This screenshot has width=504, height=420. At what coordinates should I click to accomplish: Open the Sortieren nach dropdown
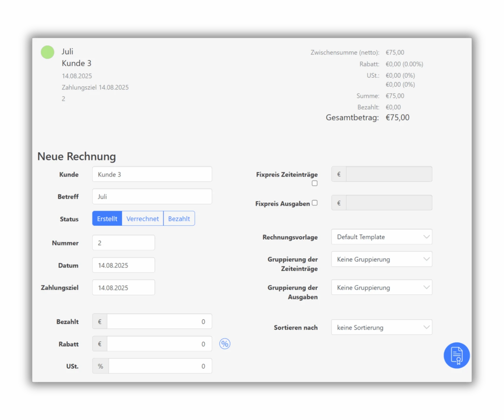coord(381,327)
